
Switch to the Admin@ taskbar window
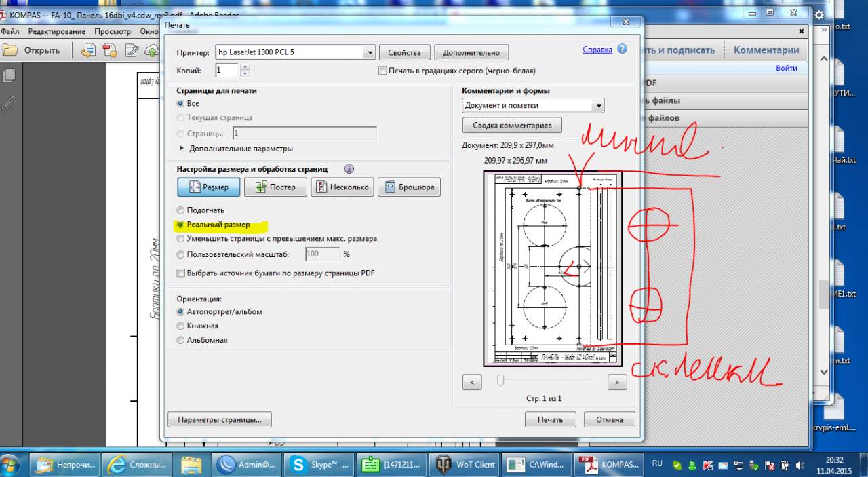click(248, 465)
